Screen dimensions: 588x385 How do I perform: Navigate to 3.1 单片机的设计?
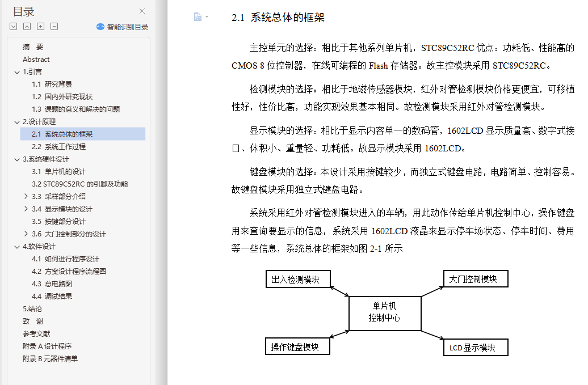(x=58, y=172)
